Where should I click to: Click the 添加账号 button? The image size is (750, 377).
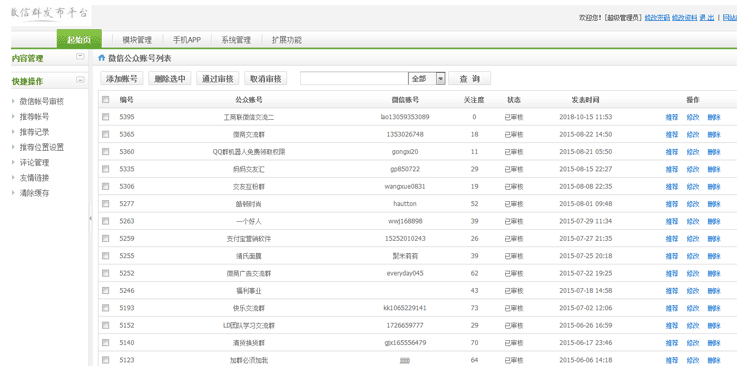[122, 78]
